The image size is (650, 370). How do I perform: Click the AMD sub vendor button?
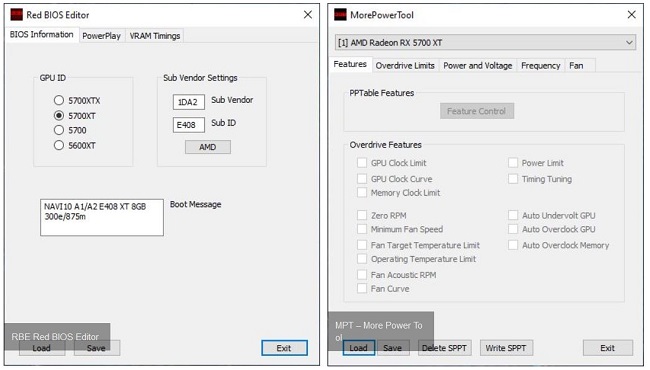[x=208, y=147]
